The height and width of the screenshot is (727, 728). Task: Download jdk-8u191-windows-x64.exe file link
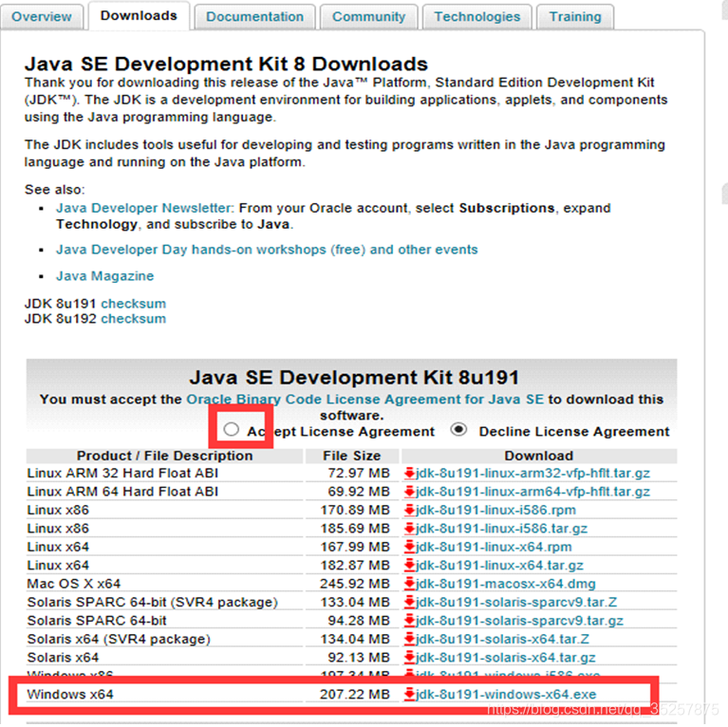pyautogui.click(x=506, y=695)
